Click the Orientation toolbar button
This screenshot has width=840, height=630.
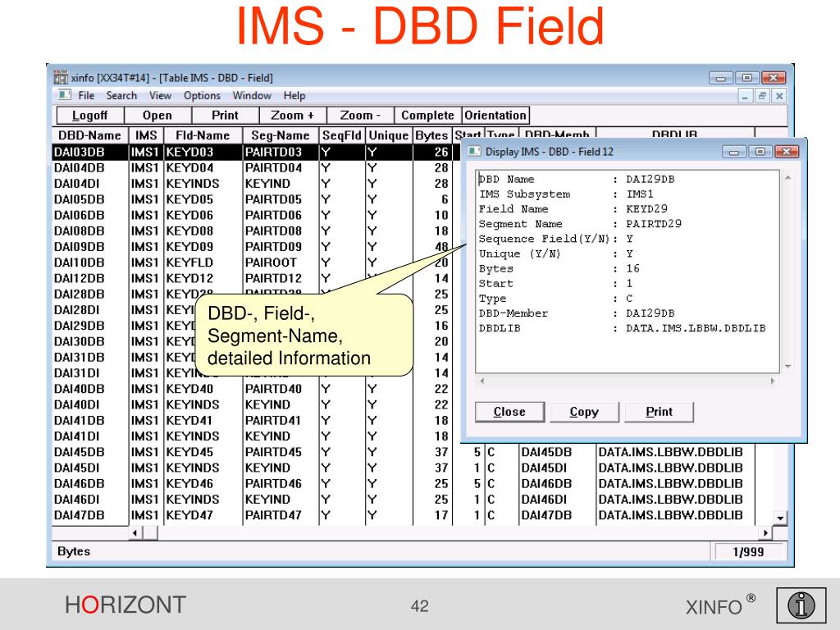pyautogui.click(x=495, y=115)
